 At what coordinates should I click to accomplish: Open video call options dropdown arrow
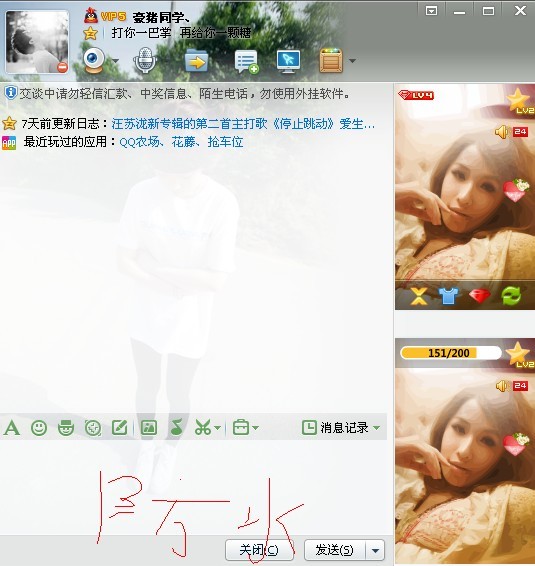(x=115, y=61)
